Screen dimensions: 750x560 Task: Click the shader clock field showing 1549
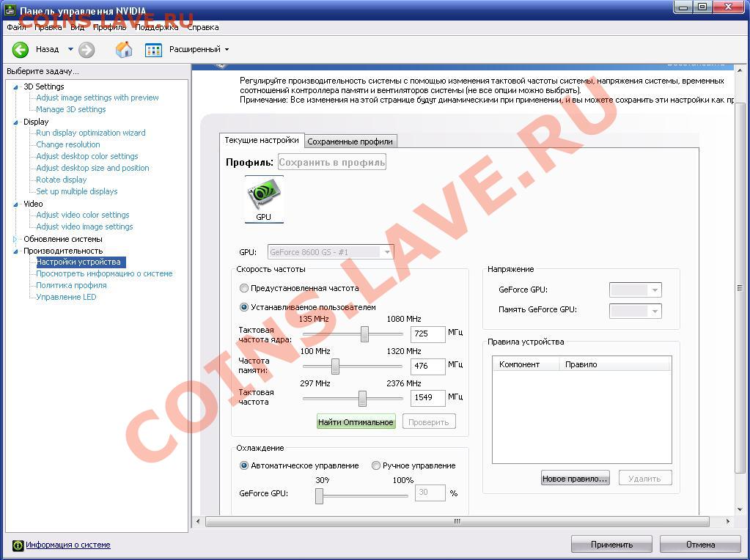[x=428, y=397]
